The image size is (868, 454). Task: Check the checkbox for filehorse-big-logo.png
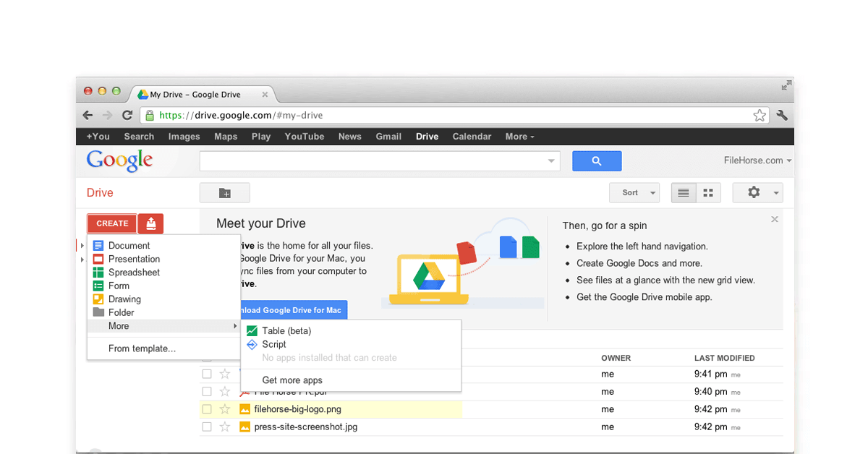tap(206, 408)
